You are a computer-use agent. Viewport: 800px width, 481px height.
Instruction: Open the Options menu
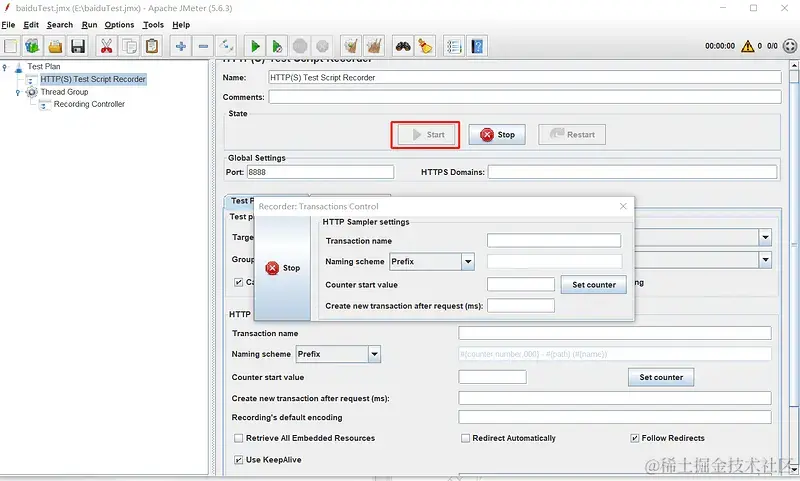(119, 24)
